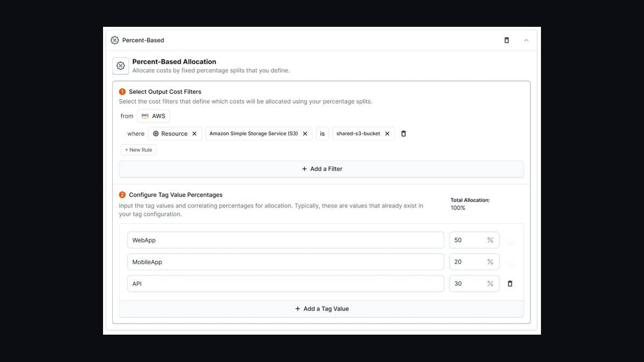Click the 'Percent-Based Allocation' title text
The height and width of the screenshot is (362, 644).
click(x=174, y=62)
